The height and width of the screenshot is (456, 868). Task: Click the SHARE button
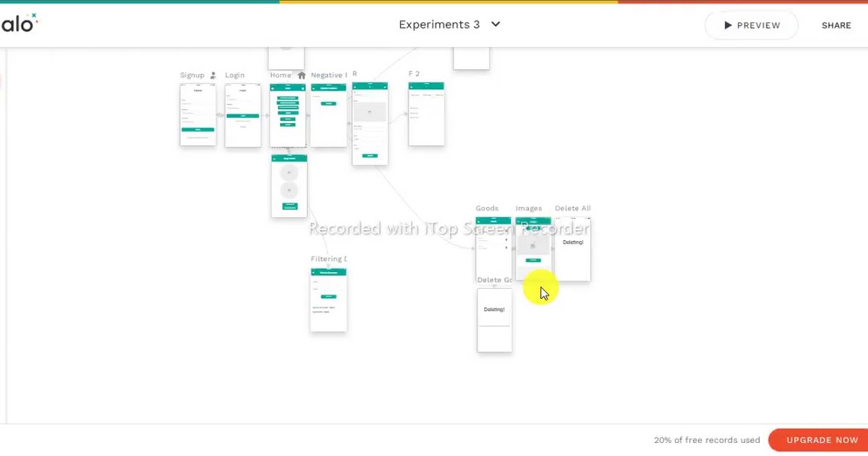[836, 25]
